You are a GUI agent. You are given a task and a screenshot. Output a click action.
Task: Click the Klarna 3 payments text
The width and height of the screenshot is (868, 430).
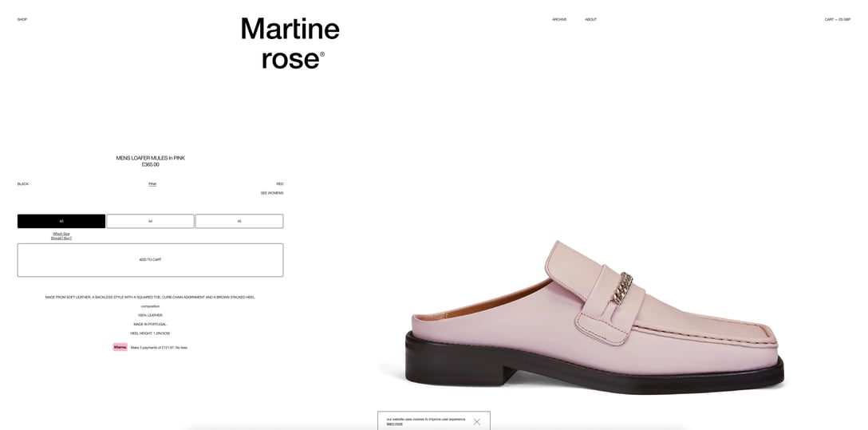pyautogui.click(x=159, y=348)
